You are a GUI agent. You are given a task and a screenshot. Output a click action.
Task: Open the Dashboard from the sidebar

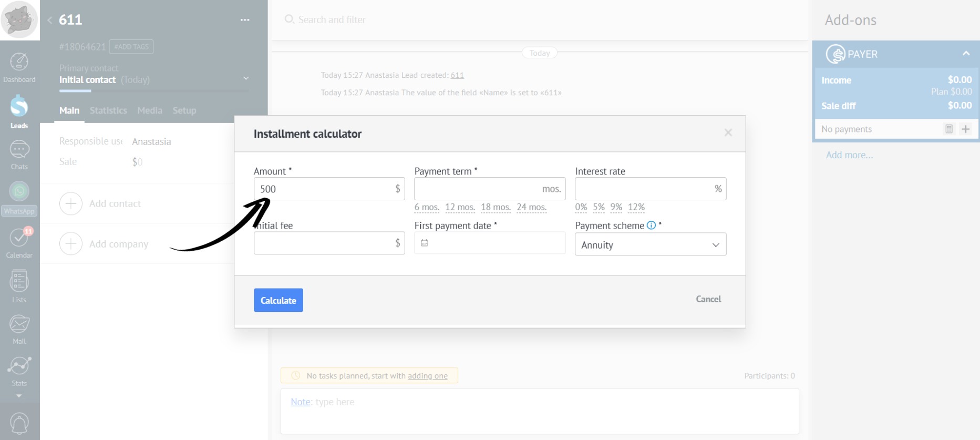click(19, 68)
